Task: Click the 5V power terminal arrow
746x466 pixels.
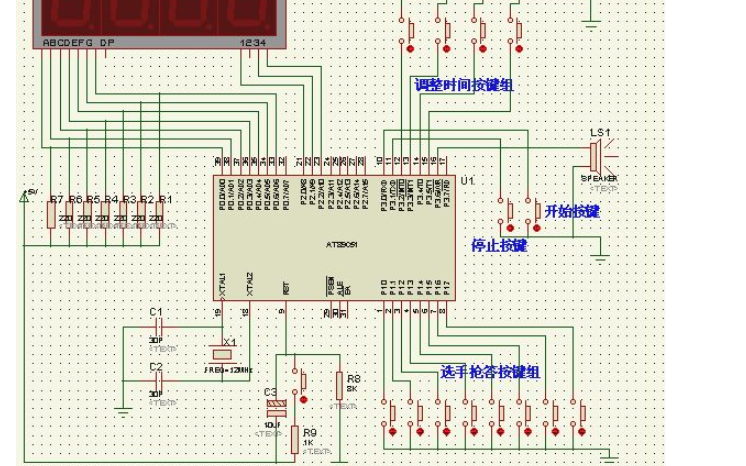Action: click(23, 196)
